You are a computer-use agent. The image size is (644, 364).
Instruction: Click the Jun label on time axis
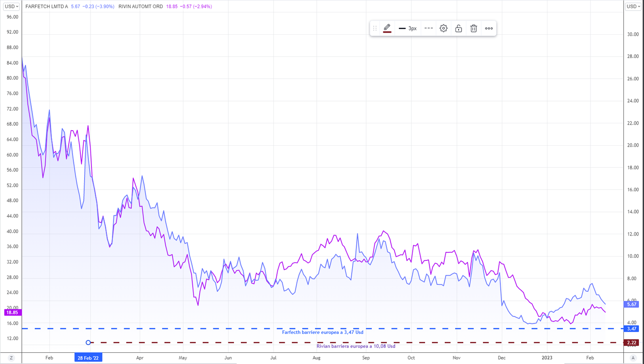point(228,358)
